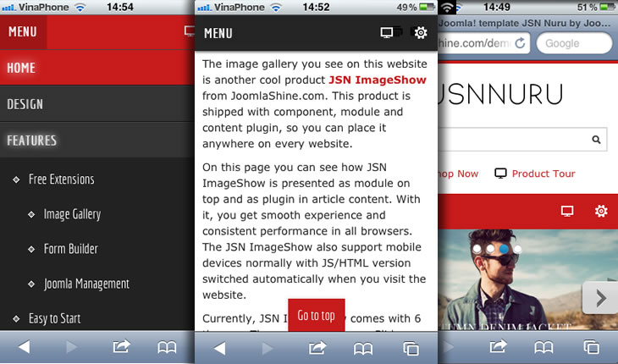Open Free Extensions submenu entry
The width and height of the screenshot is (618, 364).
coord(61,179)
